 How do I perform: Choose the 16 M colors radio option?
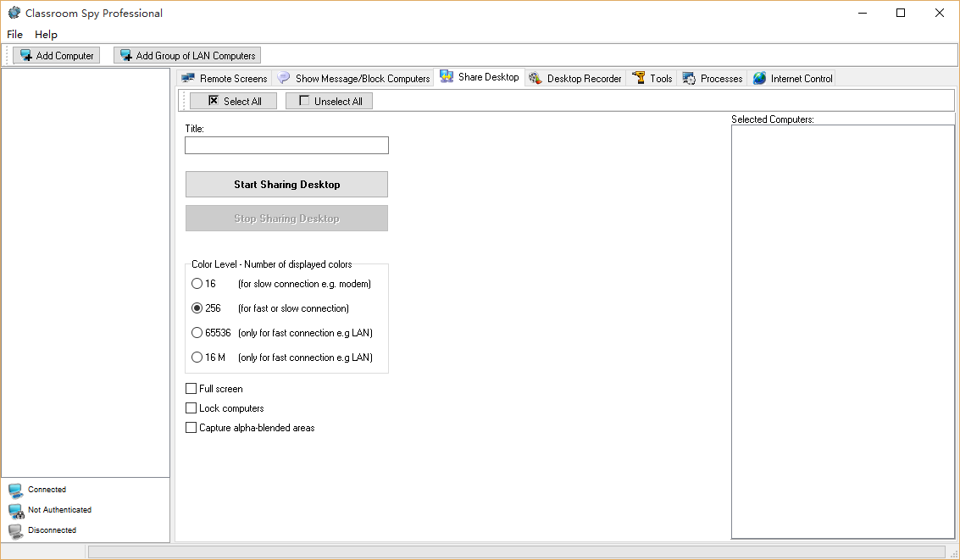(x=197, y=357)
